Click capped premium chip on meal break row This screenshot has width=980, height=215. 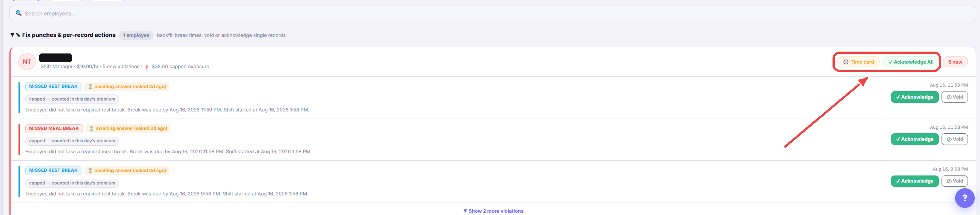click(x=72, y=141)
